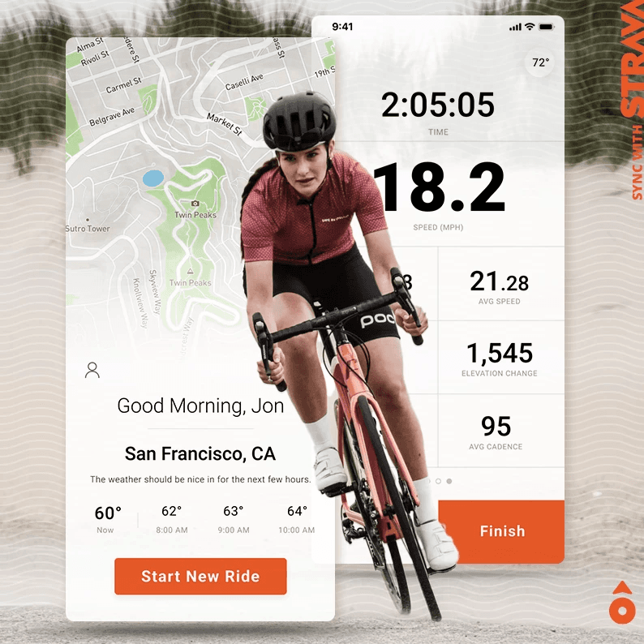644x644 pixels.
Task: Select the 60° Now forecast
Action: (x=108, y=520)
